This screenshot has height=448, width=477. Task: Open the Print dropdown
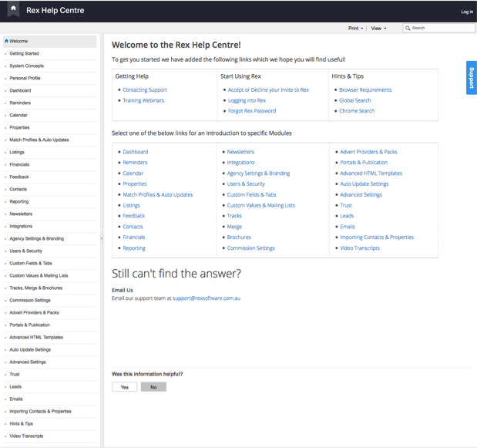[x=355, y=29]
